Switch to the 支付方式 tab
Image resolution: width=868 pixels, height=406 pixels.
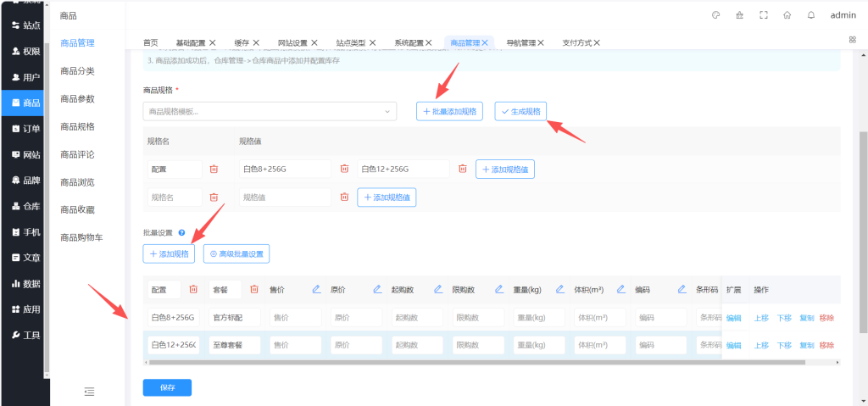tap(576, 42)
